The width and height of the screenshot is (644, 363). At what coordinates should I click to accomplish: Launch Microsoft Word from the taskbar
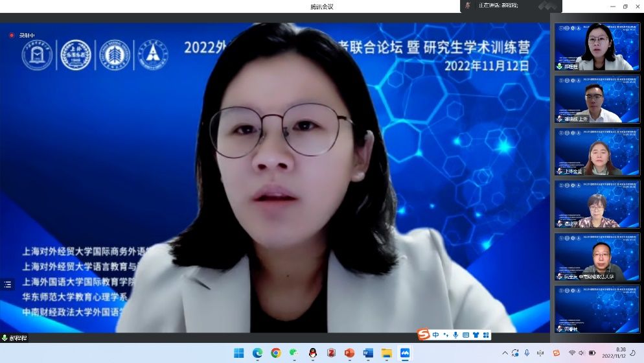tap(368, 353)
